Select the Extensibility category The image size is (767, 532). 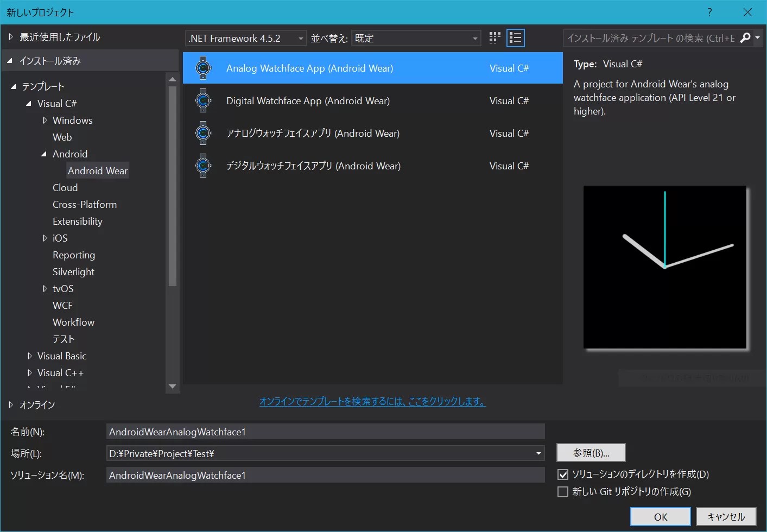(x=78, y=221)
